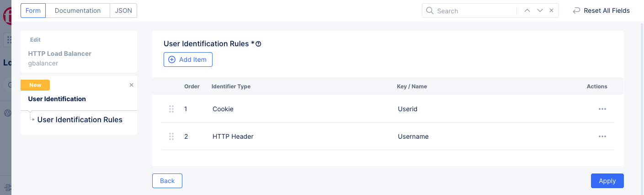Click the help icon beside User Identification Rules
This screenshot has width=644, height=195.
258,44
